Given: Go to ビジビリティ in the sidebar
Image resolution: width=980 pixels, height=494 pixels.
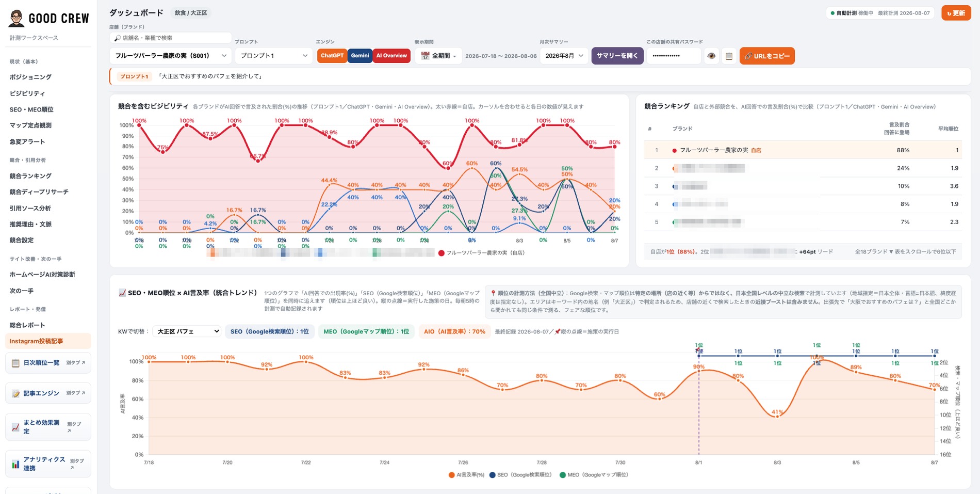Looking at the screenshot, I should pyautogui.click(x=27, y=93).
